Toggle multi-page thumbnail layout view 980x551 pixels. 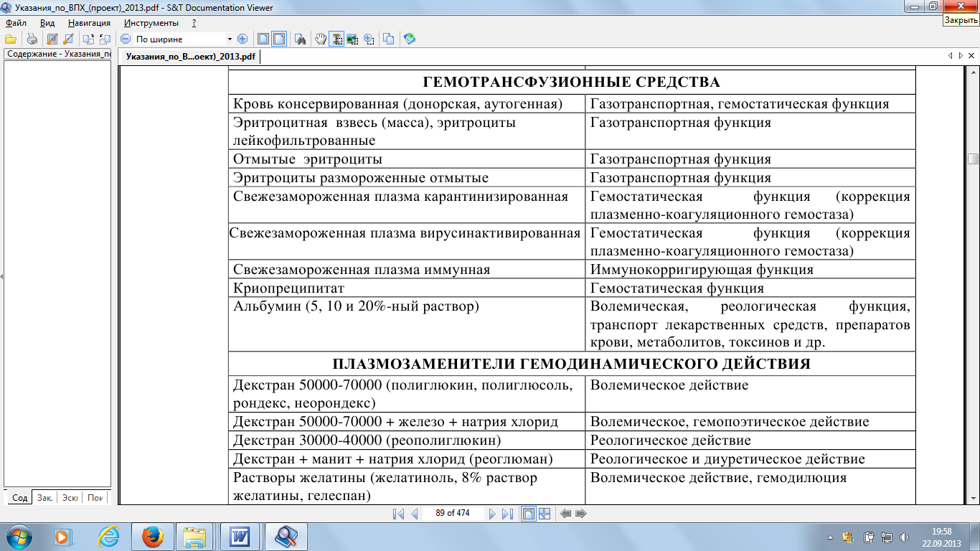545,514
